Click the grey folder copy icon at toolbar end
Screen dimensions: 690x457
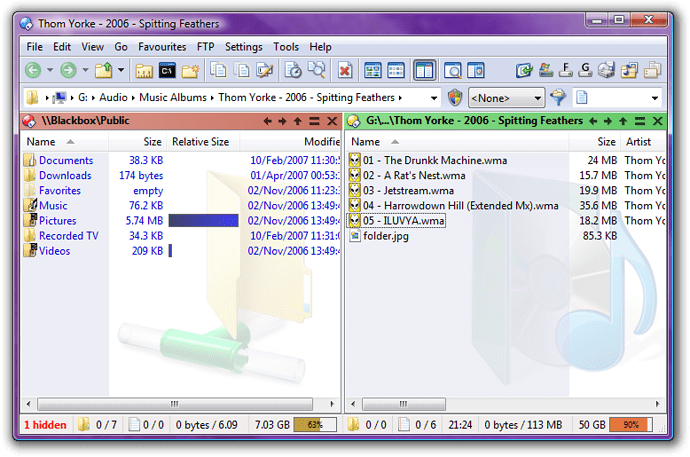tap(653, 70)
